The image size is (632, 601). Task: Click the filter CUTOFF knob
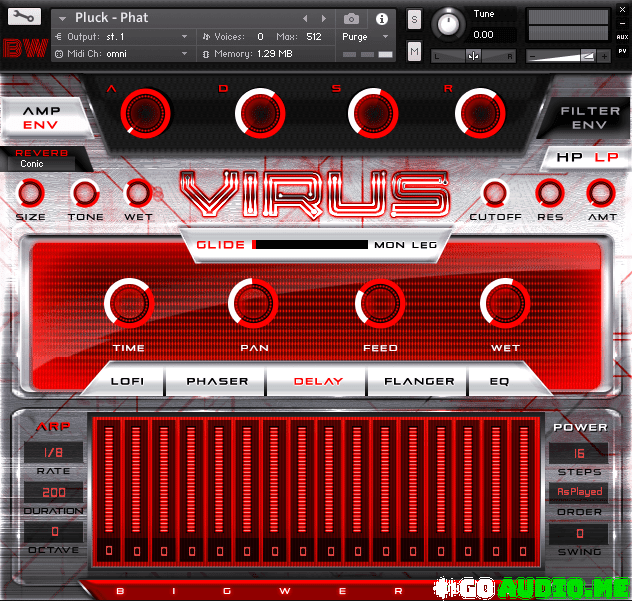point(495,193)
